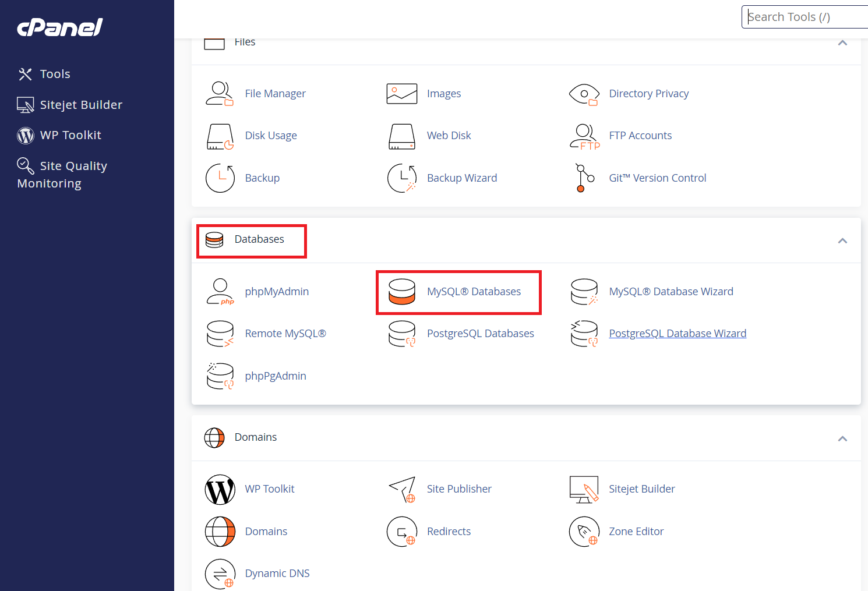Click the MySQL Database Wizard icon
Screen dimensions: 868x591
(x=584, y=292)
